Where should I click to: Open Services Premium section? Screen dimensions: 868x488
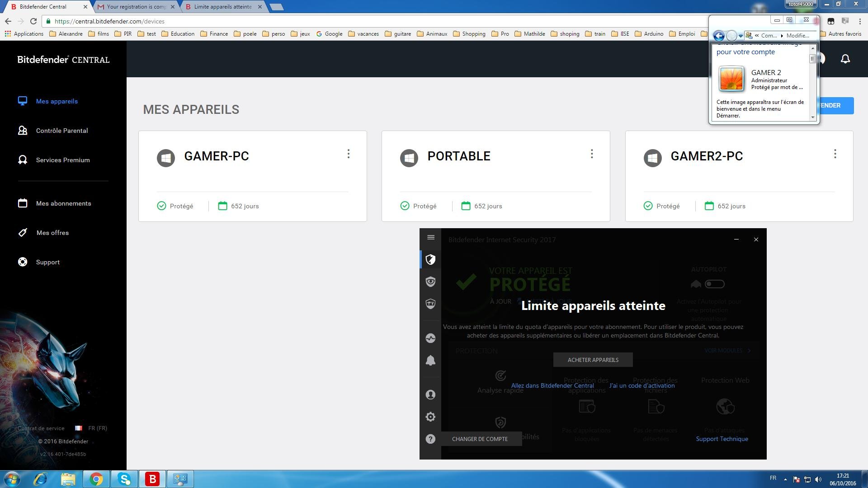(54, 160)
